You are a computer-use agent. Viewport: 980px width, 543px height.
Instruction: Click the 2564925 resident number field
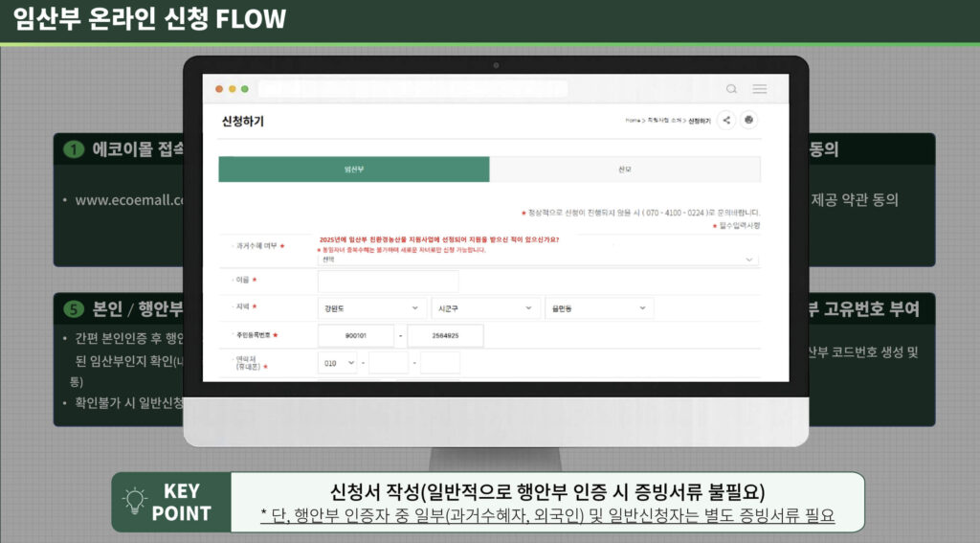(445, 336)
